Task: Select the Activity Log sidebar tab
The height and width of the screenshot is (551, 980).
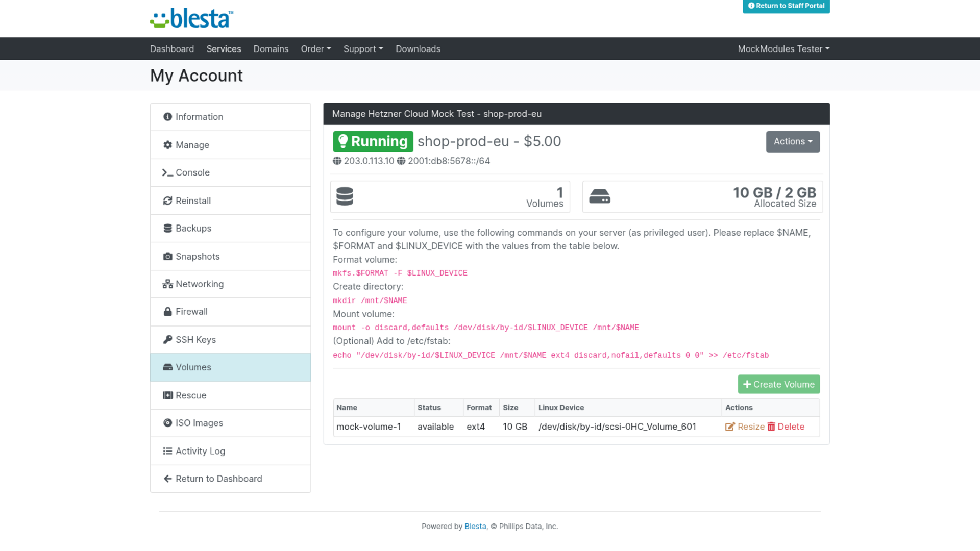Action: [x=231, y=451]
